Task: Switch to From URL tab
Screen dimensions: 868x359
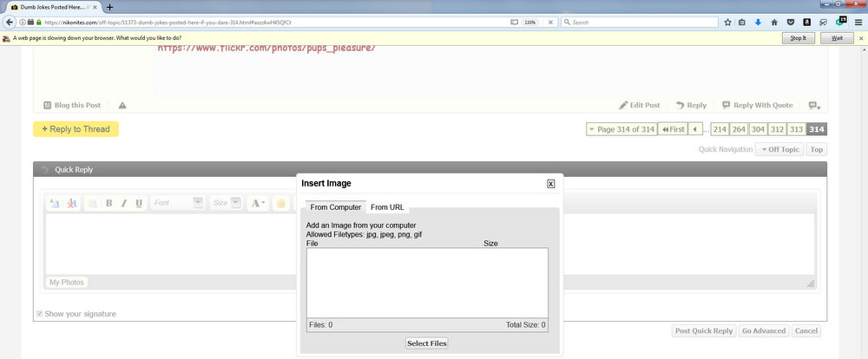Action: [x=387, y=207]
